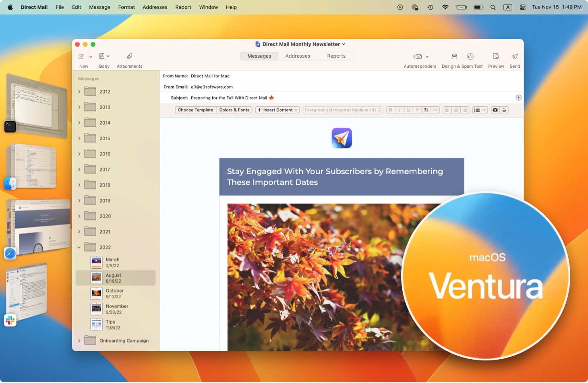The height and width of the screenshot is (383, 588).
Task: Click the Wi-Fi status icon
Action: tap(445, 7)
